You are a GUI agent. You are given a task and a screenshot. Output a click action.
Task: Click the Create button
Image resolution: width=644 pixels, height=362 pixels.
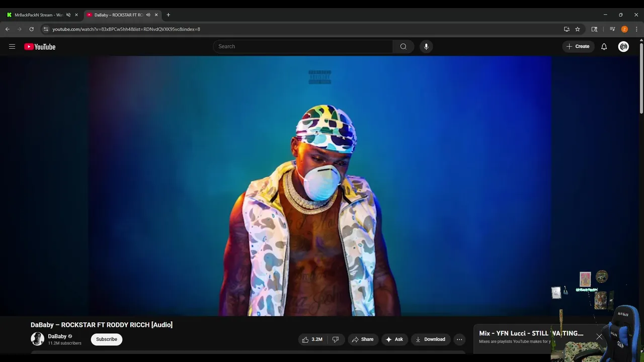pyautogui.click(x=578, y=46)
